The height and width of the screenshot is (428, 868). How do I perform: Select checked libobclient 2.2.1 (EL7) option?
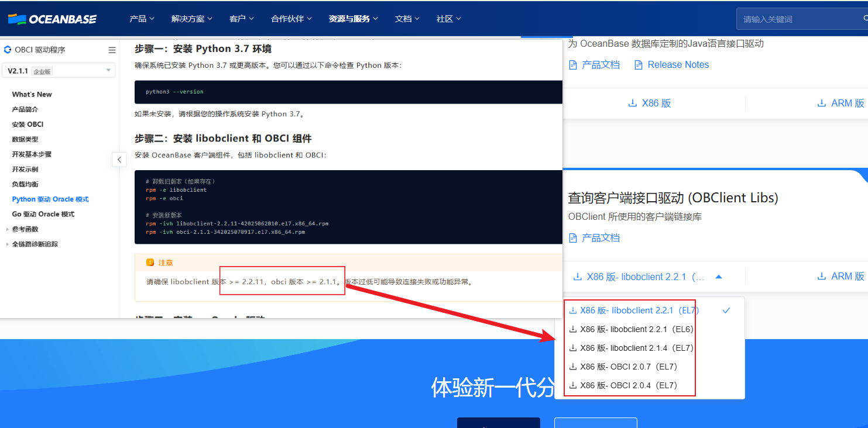639,310
